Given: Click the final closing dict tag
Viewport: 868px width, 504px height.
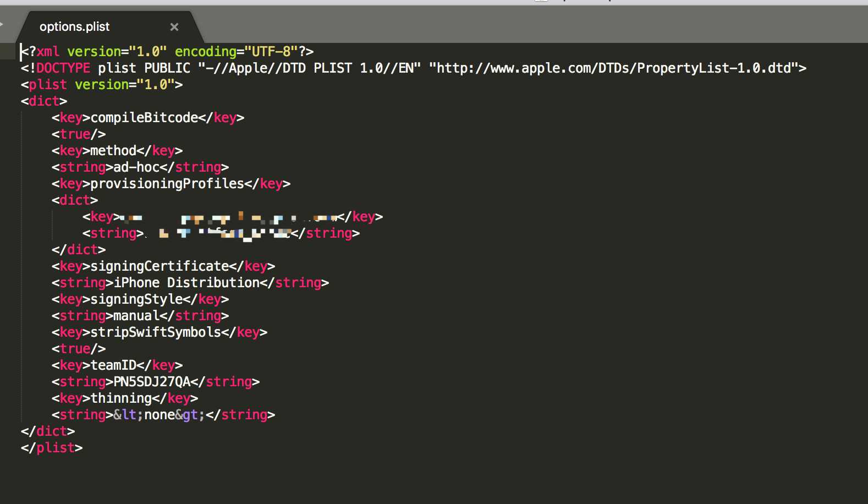Looking at the screenshot, I should pos(48,431).
